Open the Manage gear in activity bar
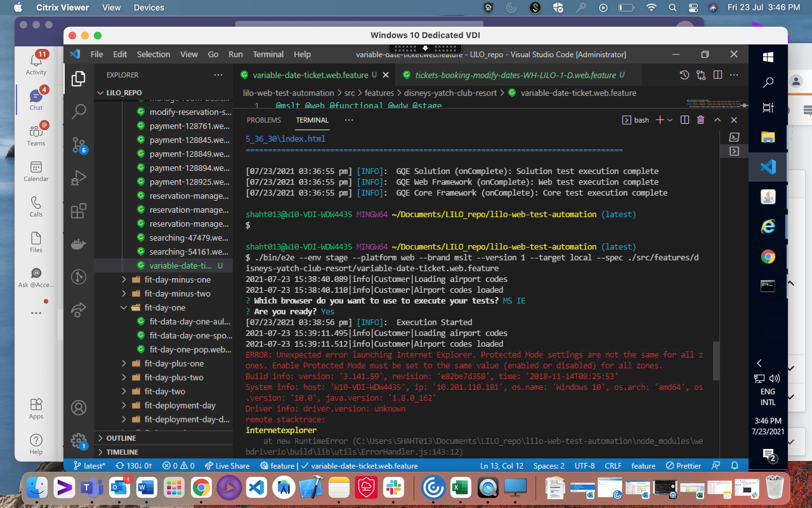812x508 pixels. tap(79, 441)
